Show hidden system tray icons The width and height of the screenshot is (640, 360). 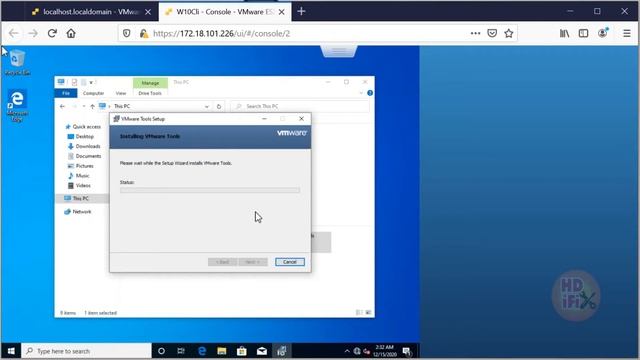click(347, 351)
